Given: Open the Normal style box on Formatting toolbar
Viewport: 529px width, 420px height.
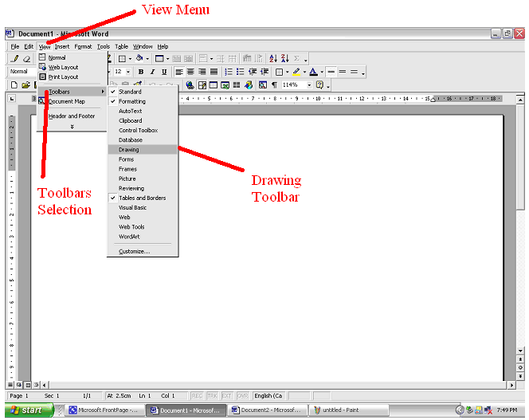Looking at the screenshot, I should point(22,72).
